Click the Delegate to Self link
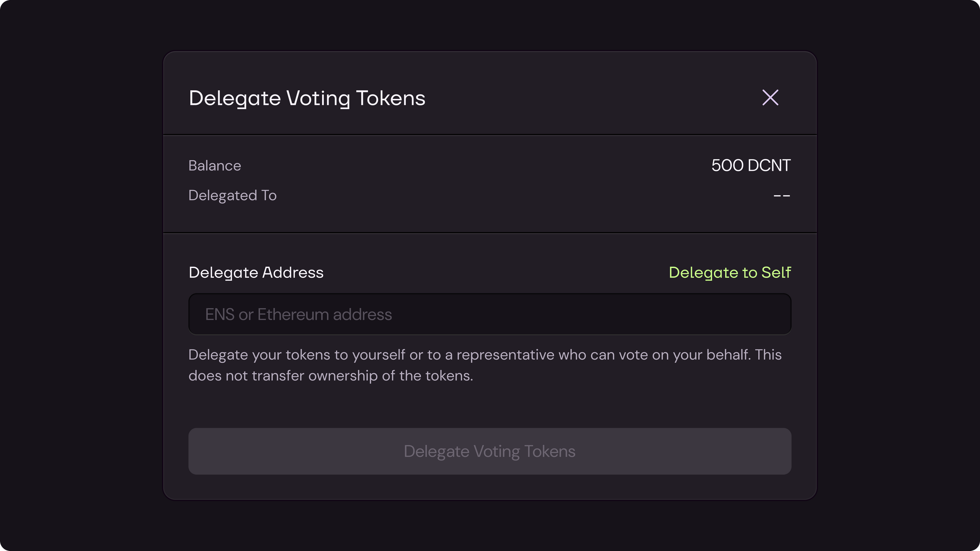 coord(730,273)
